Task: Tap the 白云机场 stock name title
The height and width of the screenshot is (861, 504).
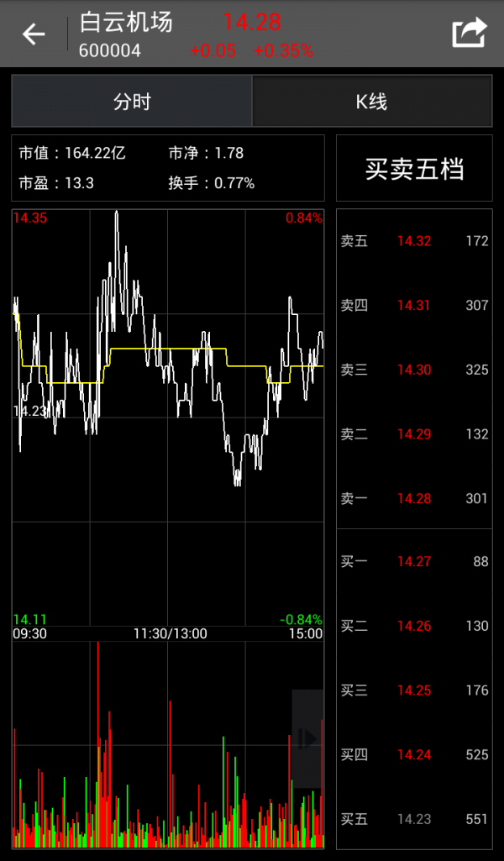Action: [x=126, y=23]
